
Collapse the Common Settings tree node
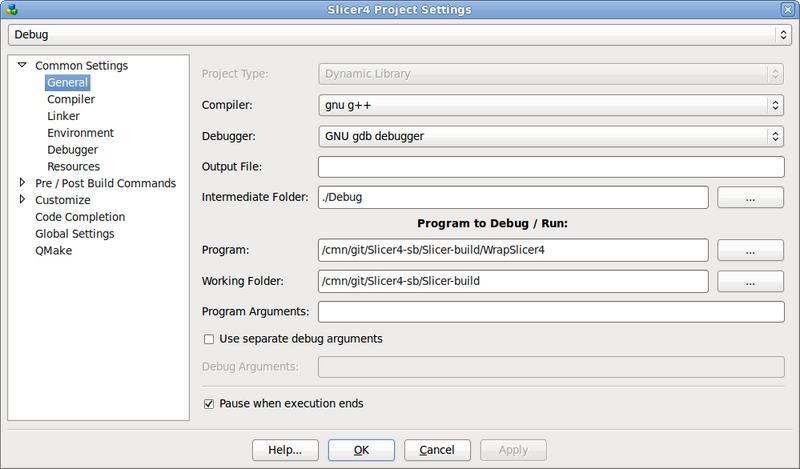[22, 66]
